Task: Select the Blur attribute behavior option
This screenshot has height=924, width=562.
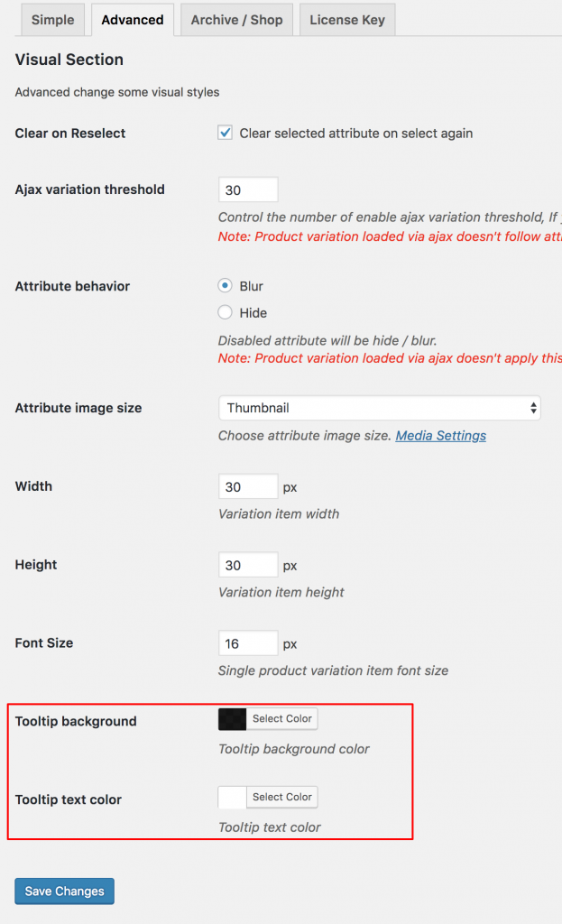Action: pos(225,286)
